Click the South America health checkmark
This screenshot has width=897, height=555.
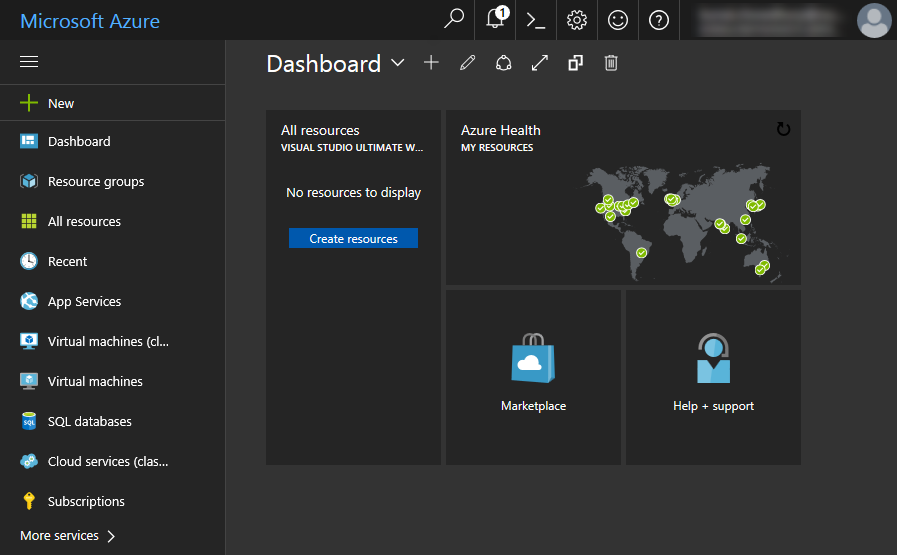click(x=641, y=253)
